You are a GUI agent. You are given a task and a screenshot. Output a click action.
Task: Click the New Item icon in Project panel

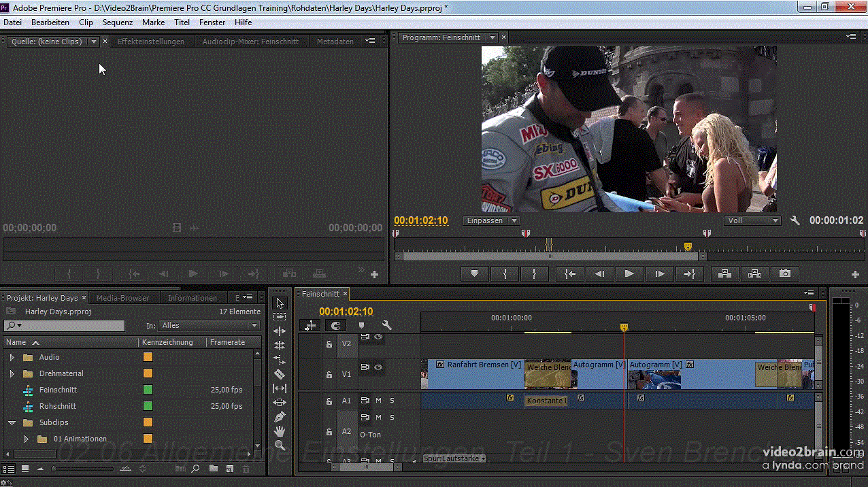tap(229, 469)
